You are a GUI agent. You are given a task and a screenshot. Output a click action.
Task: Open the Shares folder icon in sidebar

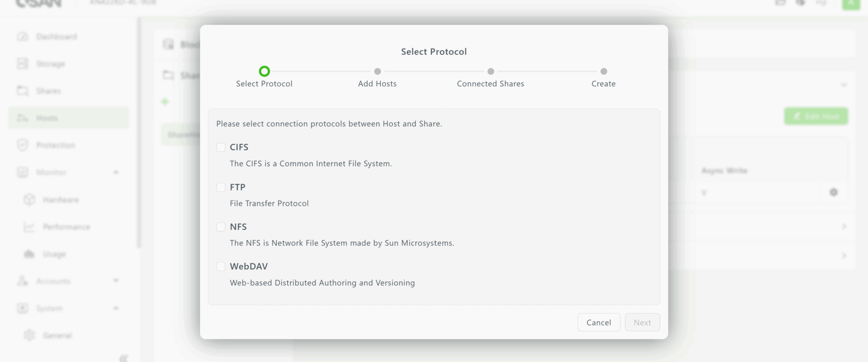(x=23, y=91)
